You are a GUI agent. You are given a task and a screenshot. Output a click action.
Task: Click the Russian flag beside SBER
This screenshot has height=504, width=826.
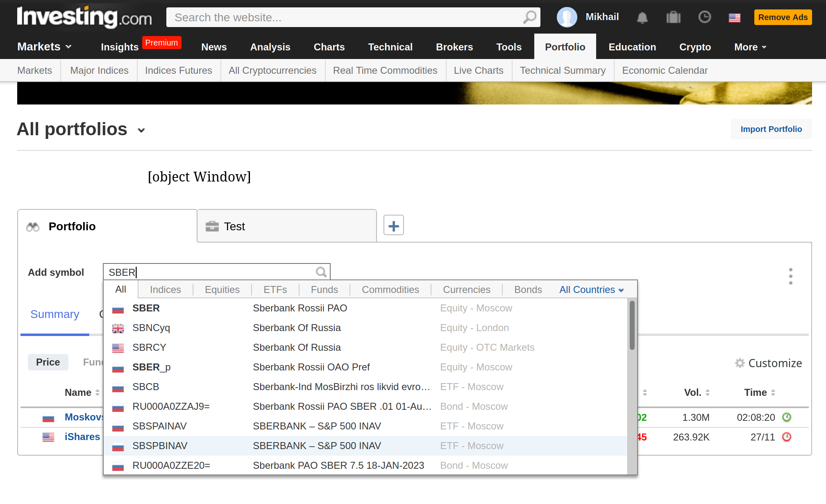click(118, 309)
